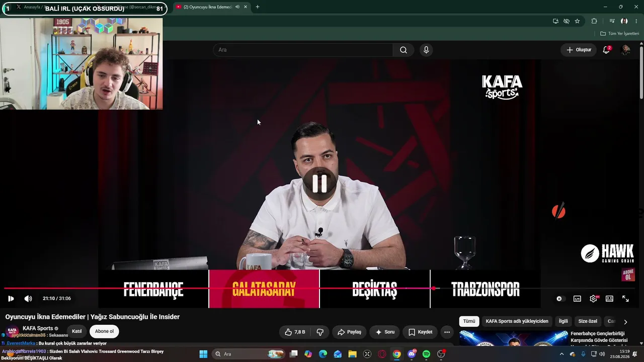Enter fullscreen mode in the player
Viewport: 644px width, 362px height.
click(x=625, y=299)
